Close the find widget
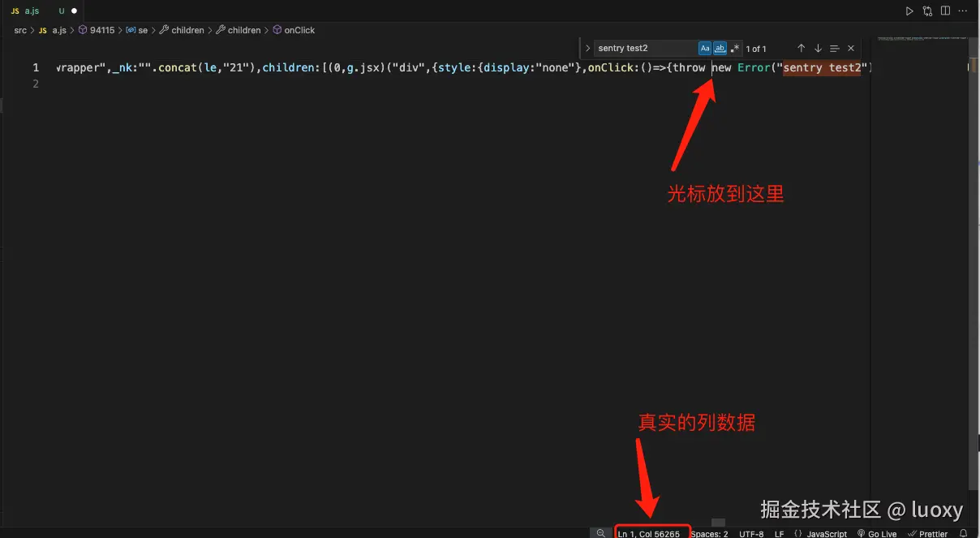This screenshot has width=980, height=538. click(851, 49)
